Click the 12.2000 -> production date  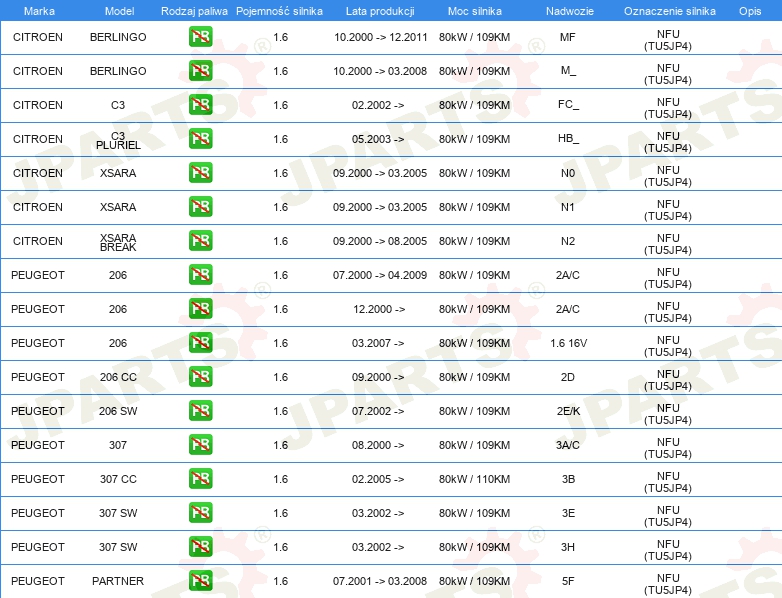click(x=379, y=309)
